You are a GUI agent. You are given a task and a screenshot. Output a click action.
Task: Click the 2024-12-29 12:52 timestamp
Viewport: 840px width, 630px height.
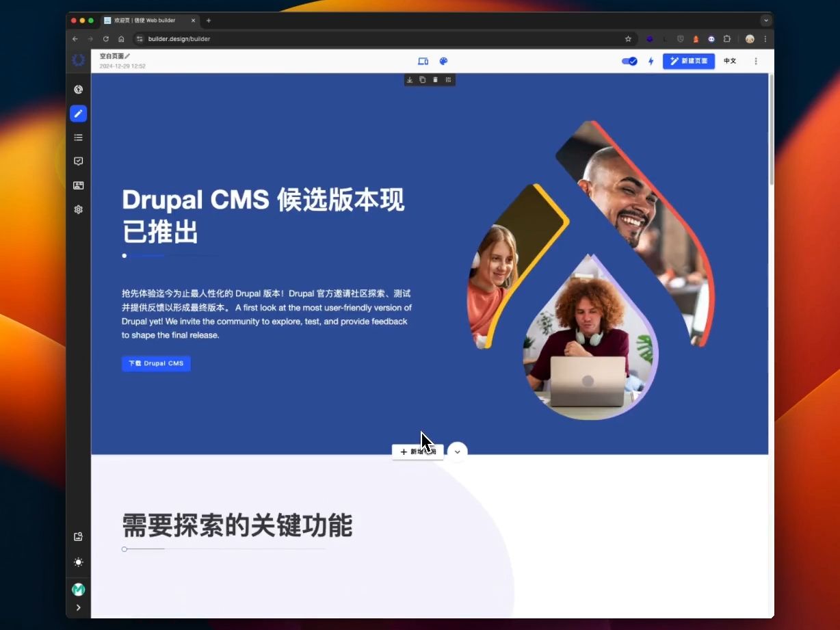tap(122, 66)
